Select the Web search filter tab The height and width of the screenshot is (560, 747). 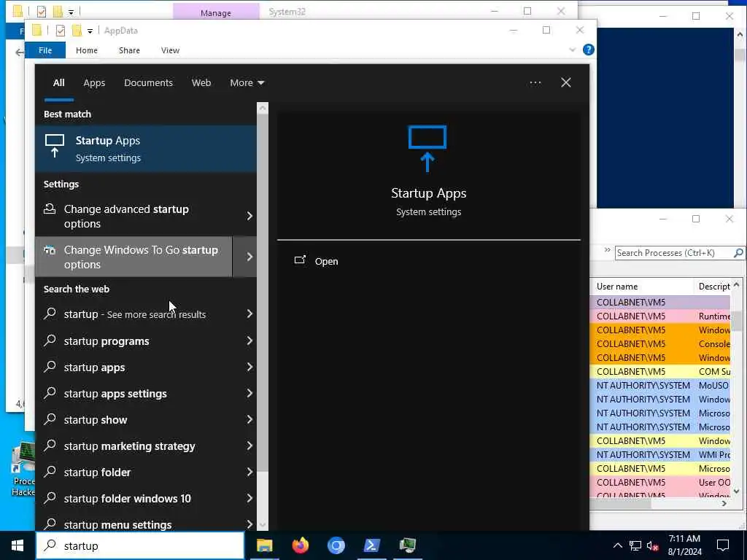[x=201, y=83]
